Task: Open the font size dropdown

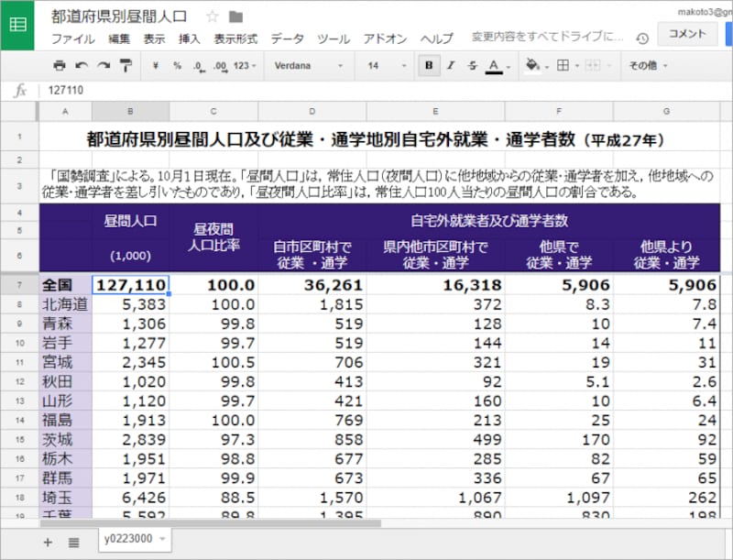Action: (x=384, y=66)
